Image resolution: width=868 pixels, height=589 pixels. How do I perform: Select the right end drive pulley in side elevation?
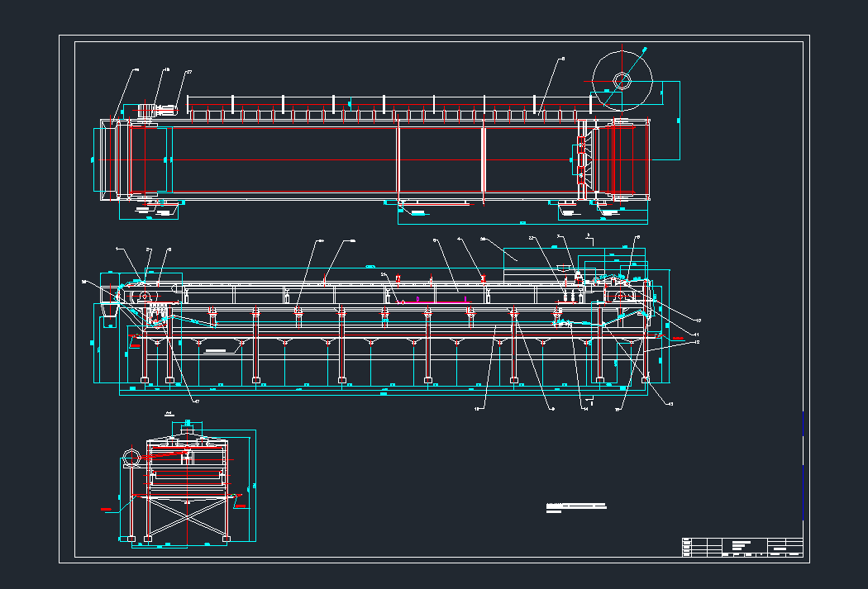click(x=622, y=295)
